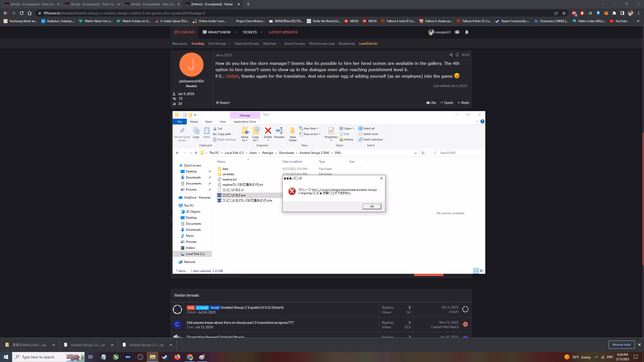This screenshot has width=644, height=362.
Task: Close the error dialog with X
Action: pos(381,178)
